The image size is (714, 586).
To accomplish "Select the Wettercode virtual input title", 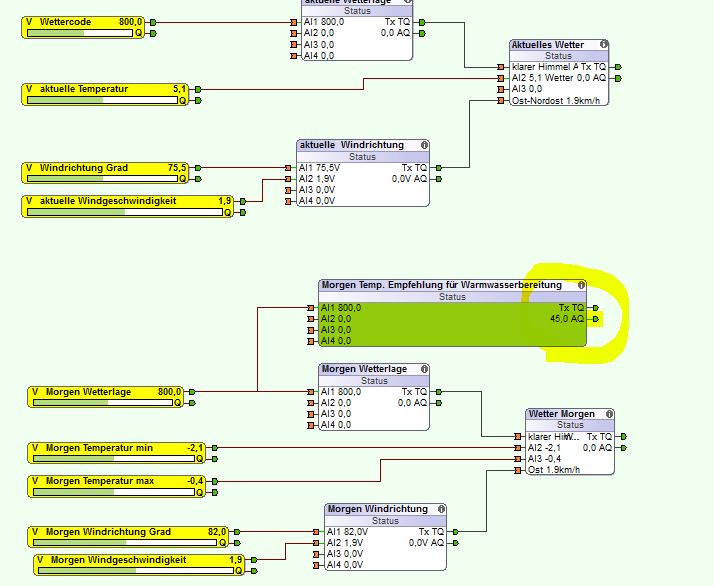I will pyautogui.click(x=65, y=22).
